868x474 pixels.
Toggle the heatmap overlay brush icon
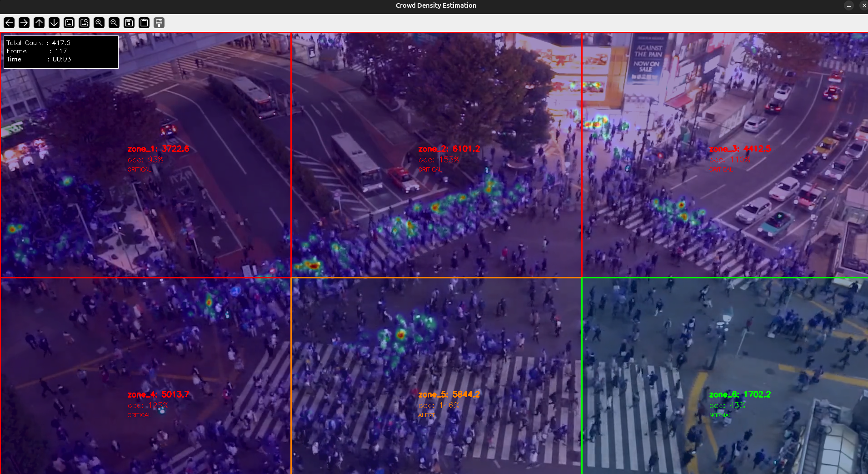pyautogui.click(x=159, y=23)
